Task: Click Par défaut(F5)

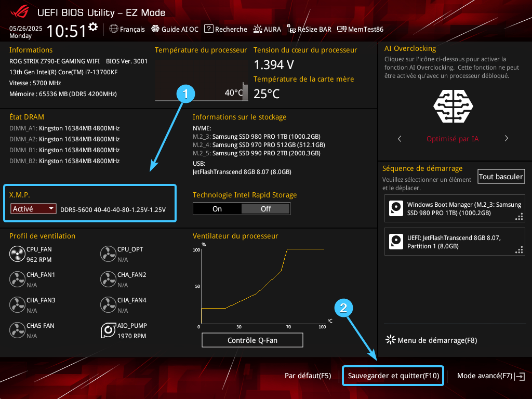Action: (308, 376)
